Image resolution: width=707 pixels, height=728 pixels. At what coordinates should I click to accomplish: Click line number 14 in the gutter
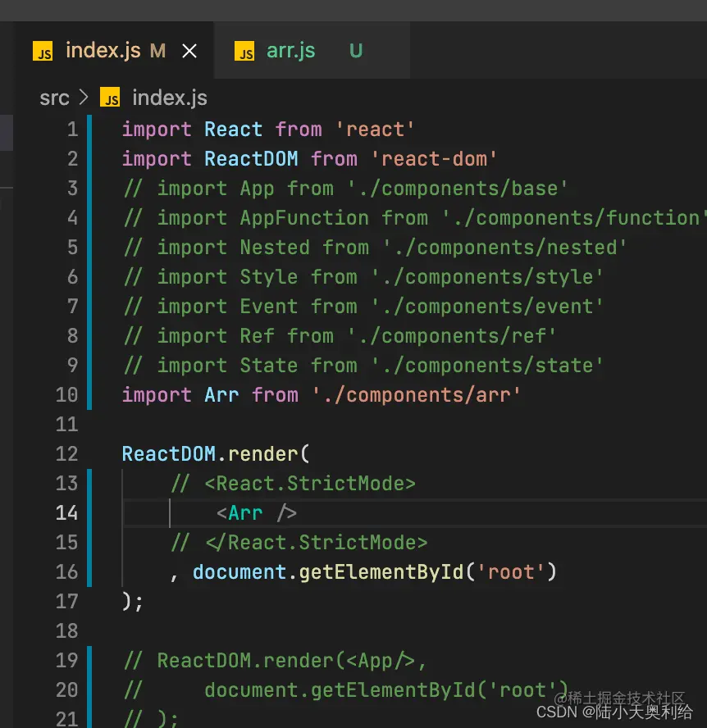click(x=67, y=513)
